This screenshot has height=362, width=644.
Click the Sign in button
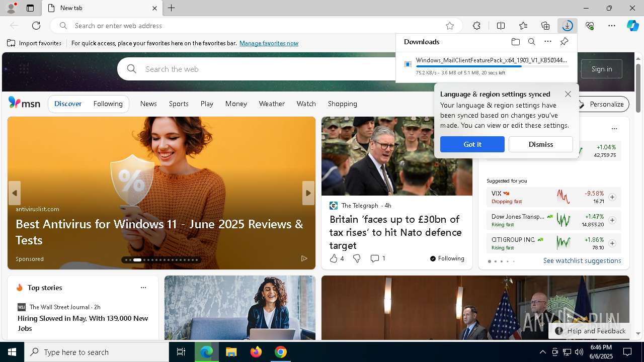coord(602,69)
